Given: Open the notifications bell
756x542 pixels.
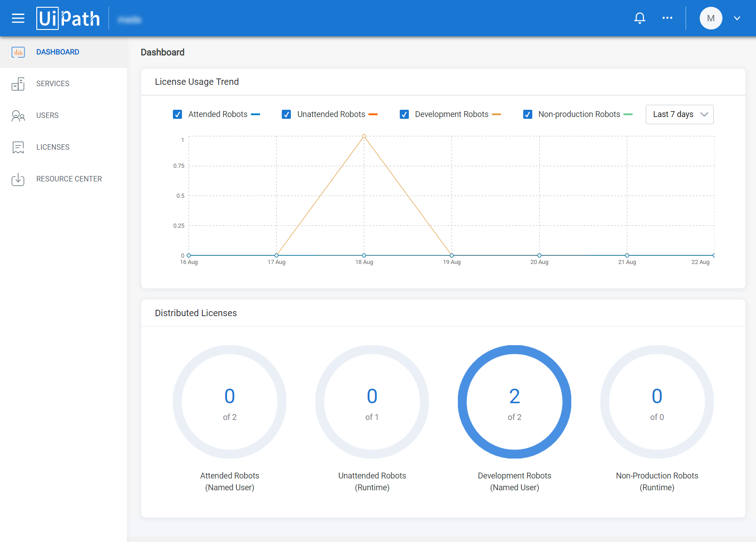Looking at the screenshot, I should point(639,18).
